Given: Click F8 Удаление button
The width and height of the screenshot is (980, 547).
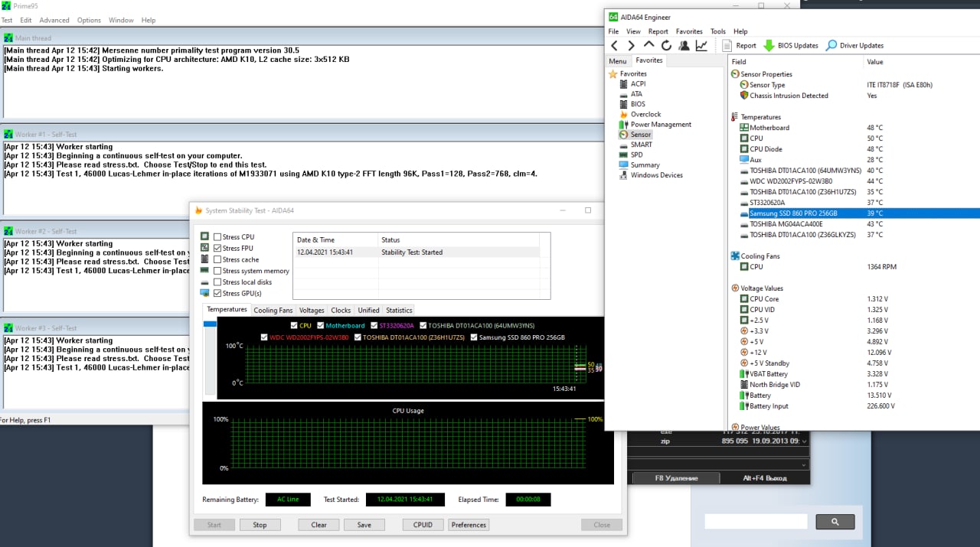Looking at the screenshot, I should 676,478.
